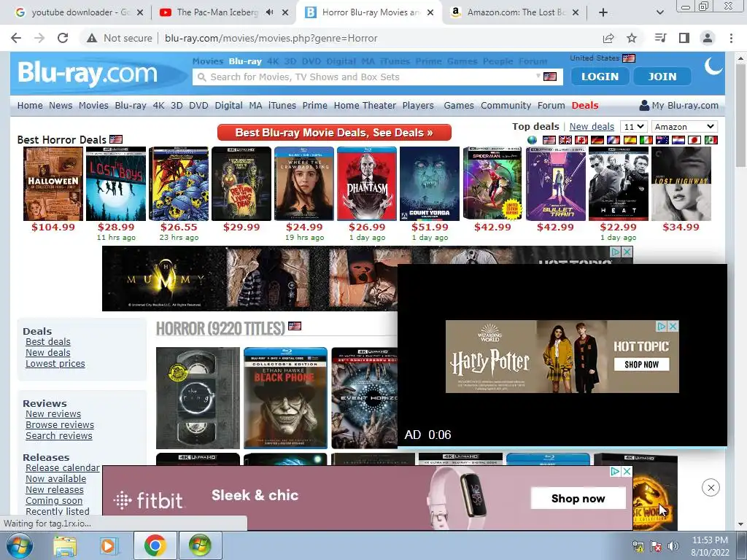The height and width of the screenshot is (560, 747).
Task: Toggle night mode with the moon icon
Action: pos(713,66)
